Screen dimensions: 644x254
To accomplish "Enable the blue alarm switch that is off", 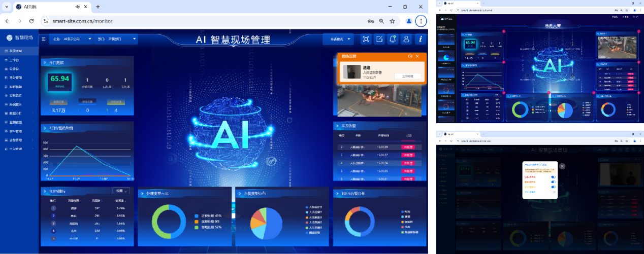I will (554, 193).
